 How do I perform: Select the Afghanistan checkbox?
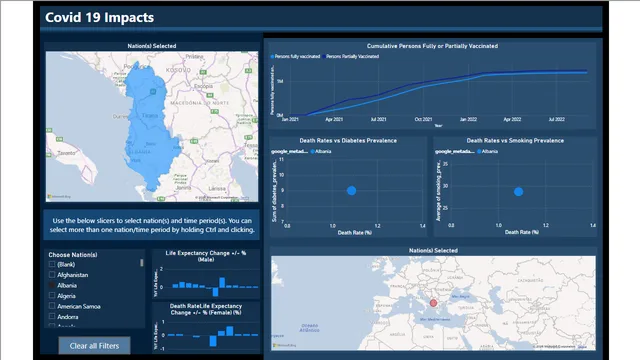[52, 275]
